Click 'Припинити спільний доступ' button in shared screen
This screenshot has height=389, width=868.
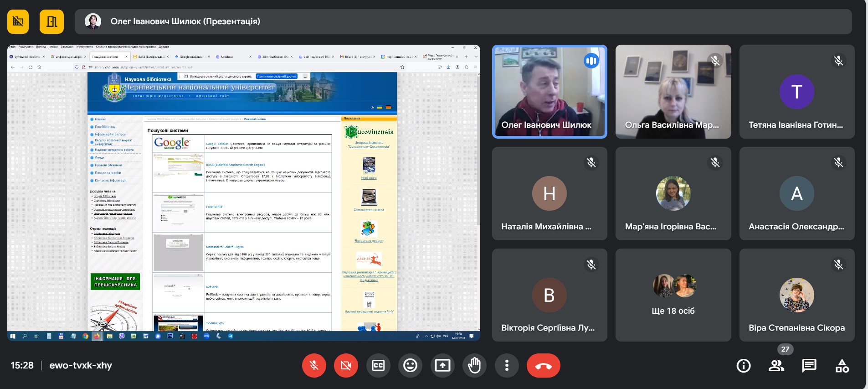tap(277, 76)
